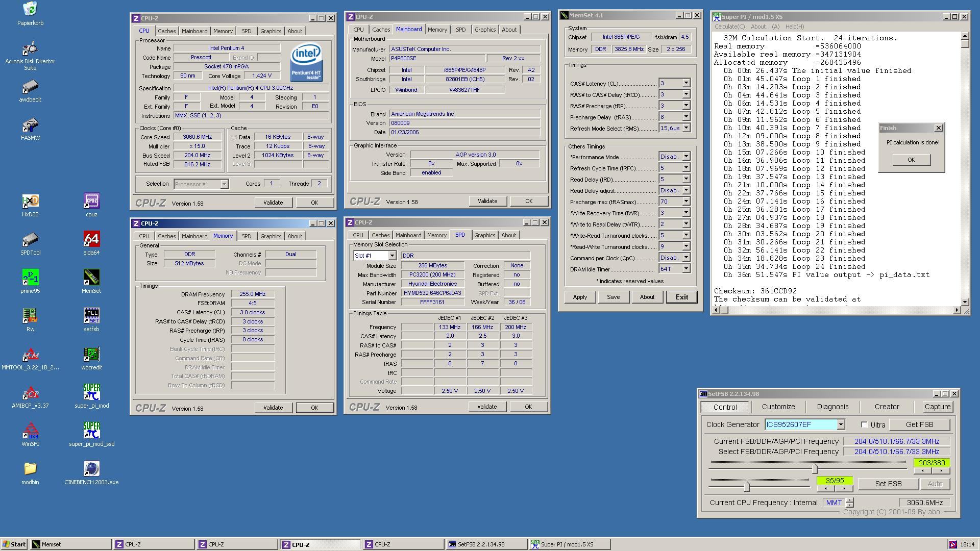Screen dimensions: 980x551
Task: Open the DRAM Idle Timer dropdown
Action: (x=686, y=269)
